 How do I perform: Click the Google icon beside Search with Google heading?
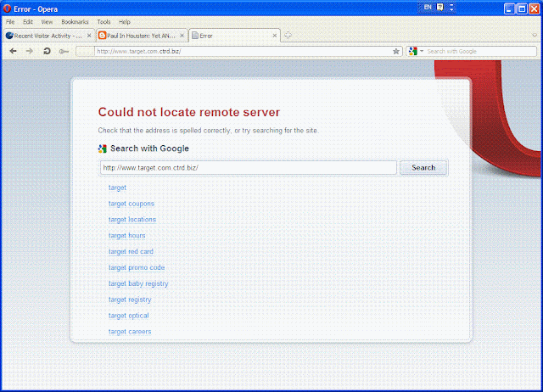tap(102, 148)
